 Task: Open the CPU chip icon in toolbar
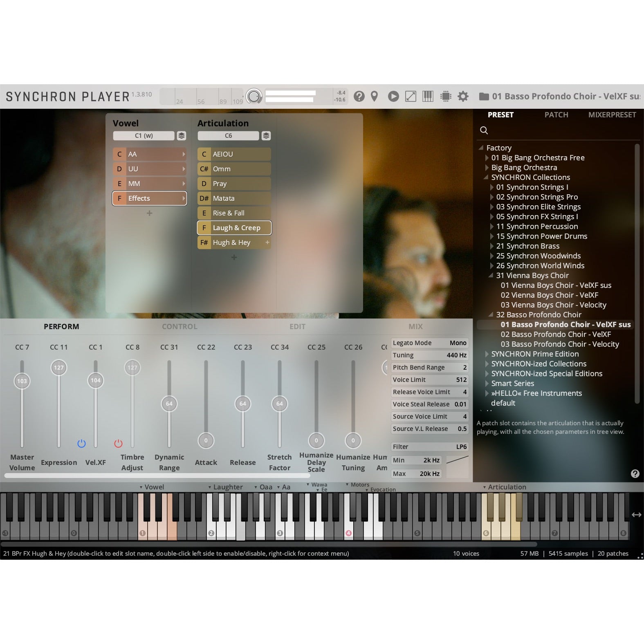(446, 96)
